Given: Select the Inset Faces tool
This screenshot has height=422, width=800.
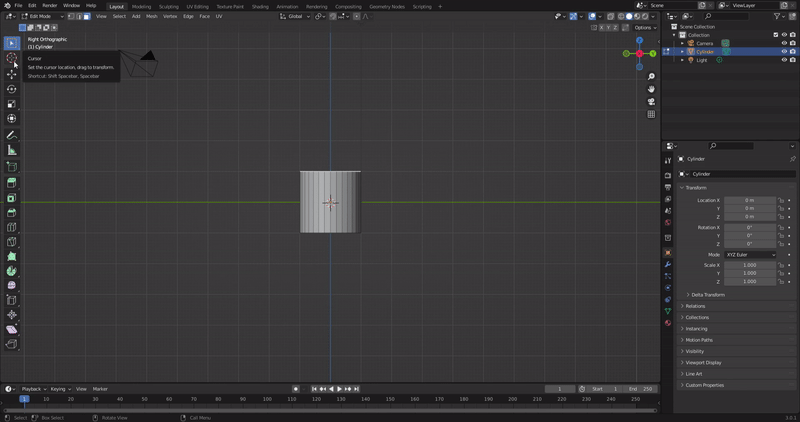Looking at the screenshot, I should click(x=11, y=197).
